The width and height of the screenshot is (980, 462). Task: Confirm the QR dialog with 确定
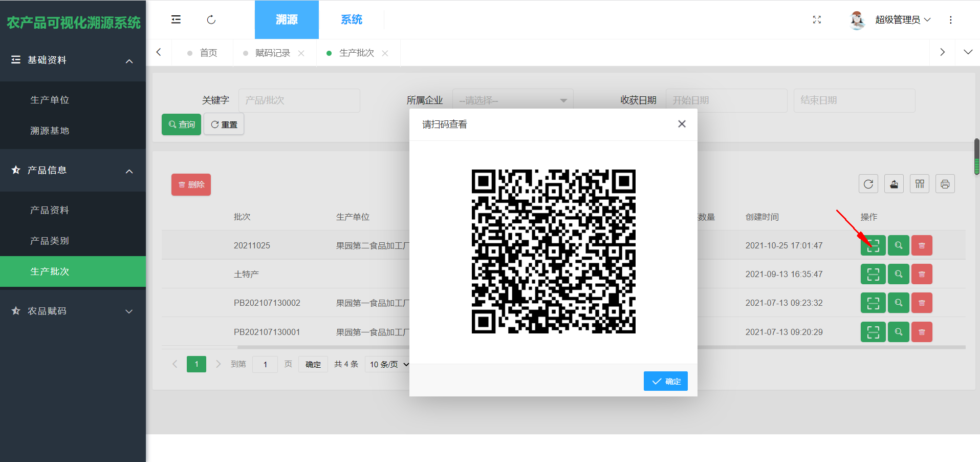click(665, 381)
